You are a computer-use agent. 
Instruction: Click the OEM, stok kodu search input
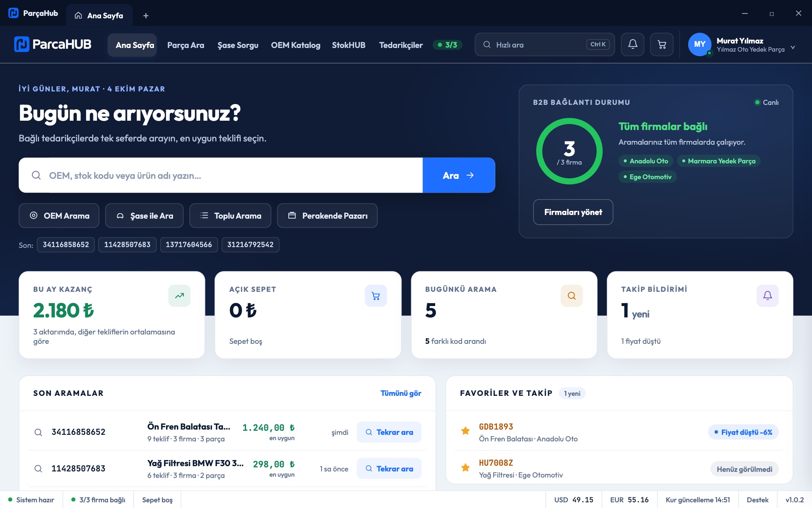tap(220, 175)
